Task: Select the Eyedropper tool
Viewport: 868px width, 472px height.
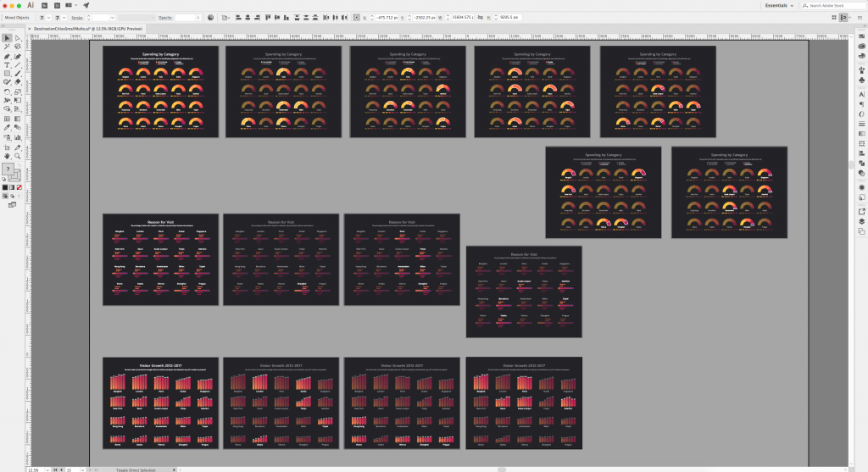Action: tap(7, 128)
